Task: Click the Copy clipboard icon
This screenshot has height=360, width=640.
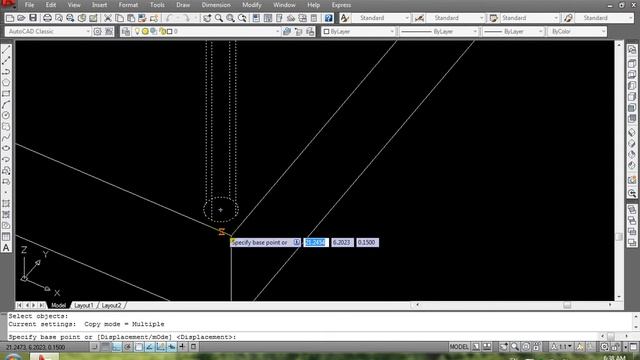Action: coord(119,18)
